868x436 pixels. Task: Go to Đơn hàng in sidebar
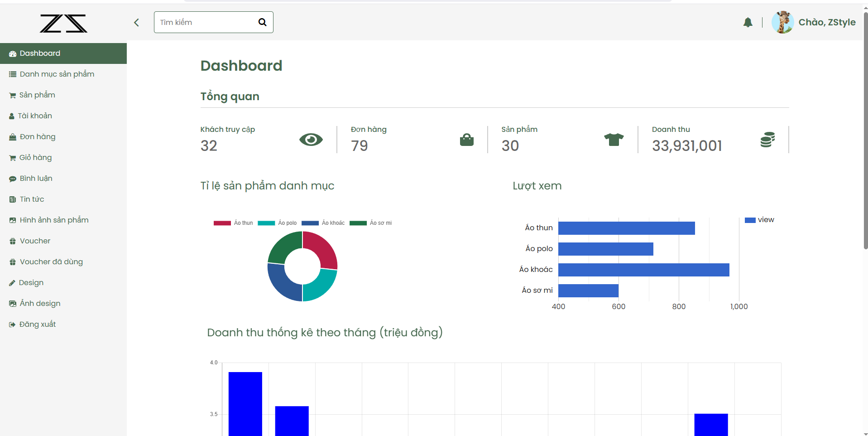38,137
